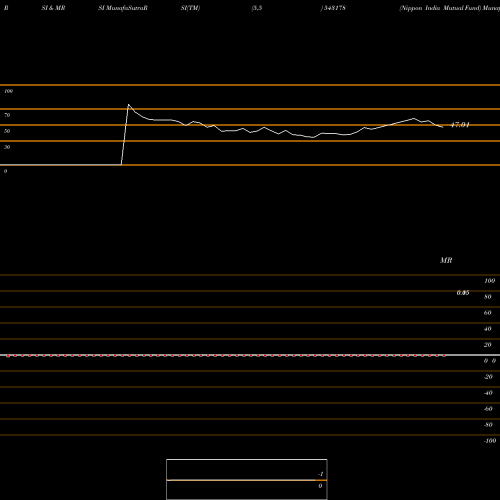The image size is (500, 500).
Task: Click the 40 label on MR right axis
Action: 488,329
